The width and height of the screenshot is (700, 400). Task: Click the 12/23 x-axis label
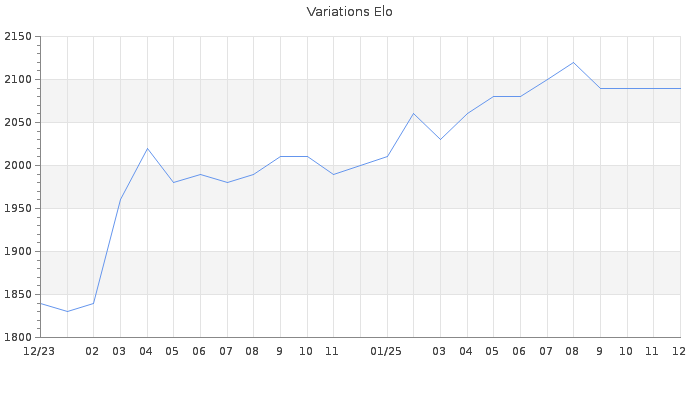point(39,351)
